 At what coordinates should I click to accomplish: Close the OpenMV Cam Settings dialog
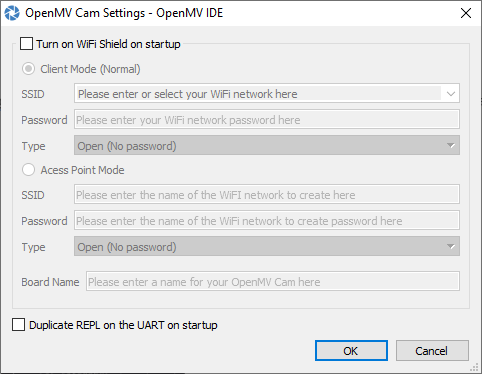click(x=466, y=13)
